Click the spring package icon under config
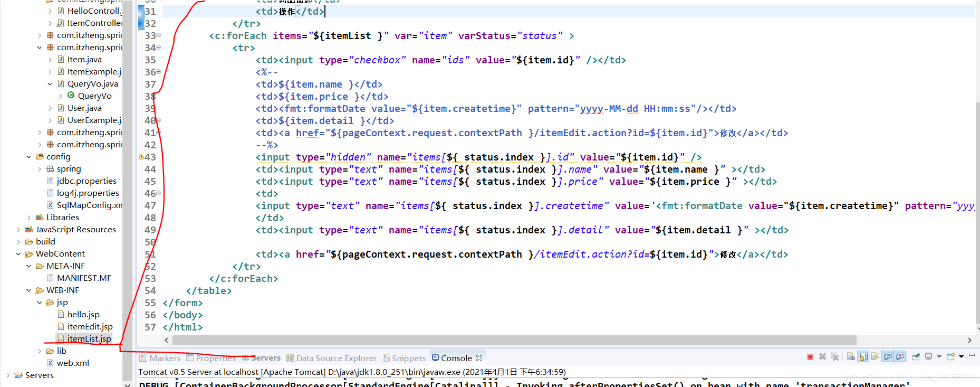The height and width of the screenshot is (387, 980). coord(51,168)
